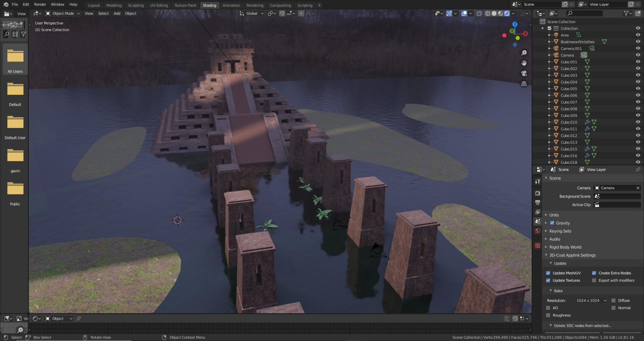Open the bake Resolution dropdown showing 1024x1024

coord(591,300)
